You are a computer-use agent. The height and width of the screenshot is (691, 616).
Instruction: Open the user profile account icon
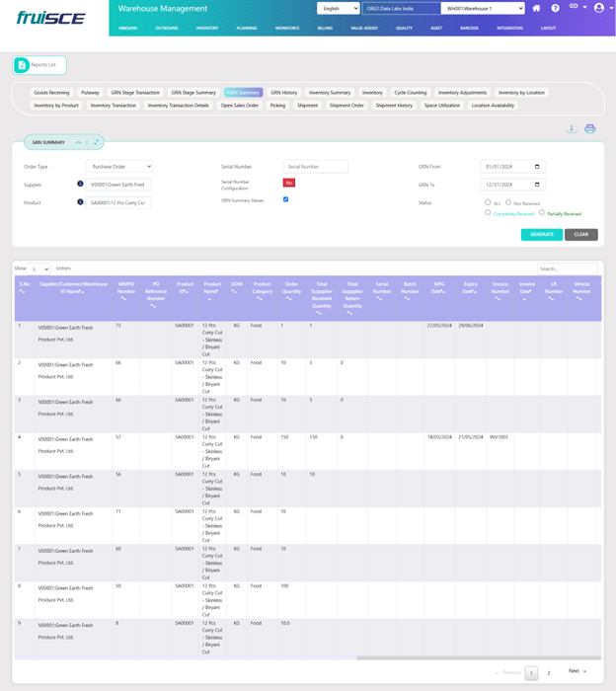598,8
